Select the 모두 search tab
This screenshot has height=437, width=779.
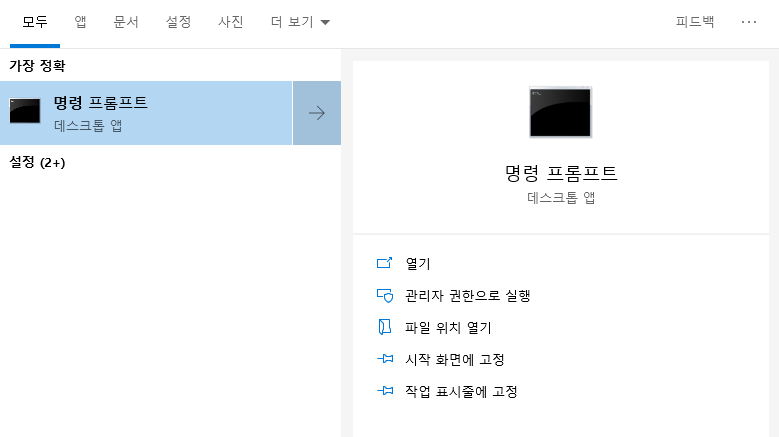pyautogui.click(x=35, y=22)
